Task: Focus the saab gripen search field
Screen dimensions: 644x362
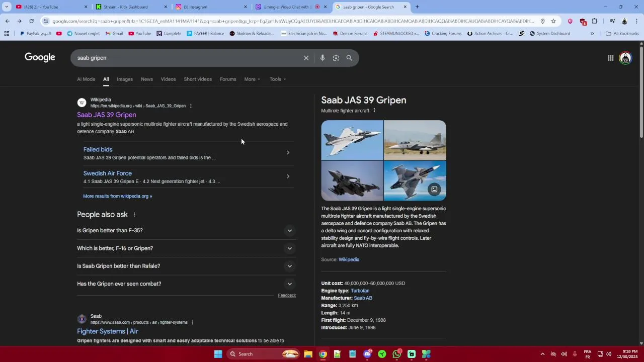Action: pos(186,58)
